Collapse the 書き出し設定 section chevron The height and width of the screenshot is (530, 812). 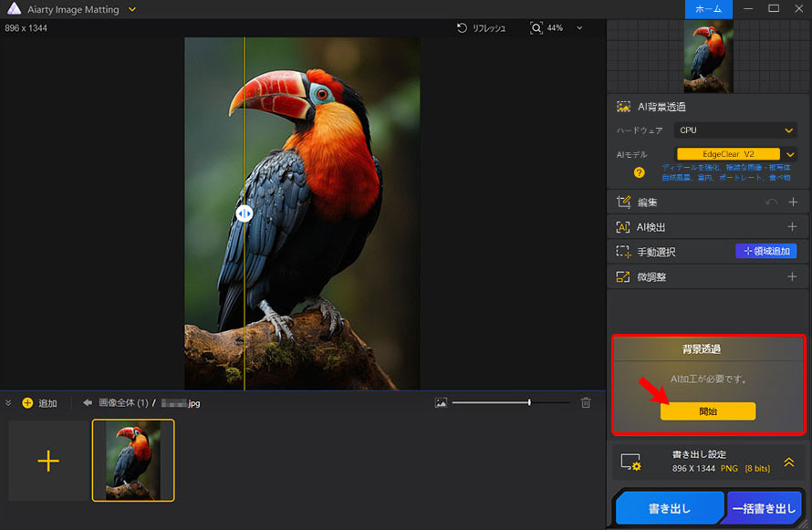pyautogui.click(x=789, y=463)
